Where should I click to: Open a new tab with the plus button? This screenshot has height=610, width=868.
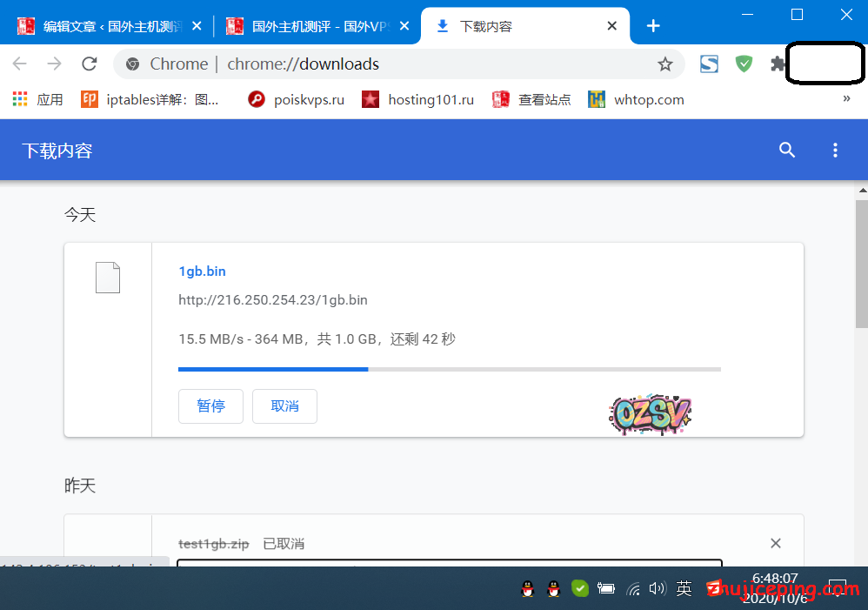653,26
